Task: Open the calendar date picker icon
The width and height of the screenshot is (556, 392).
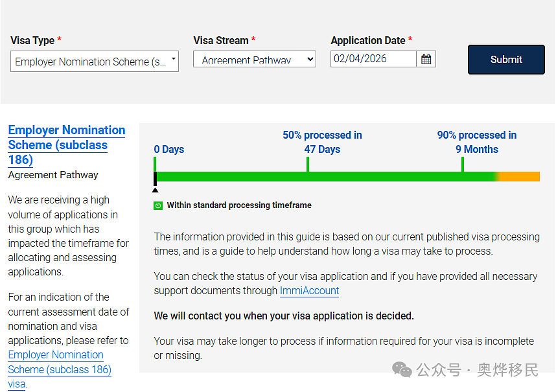Action: point(426,59)
